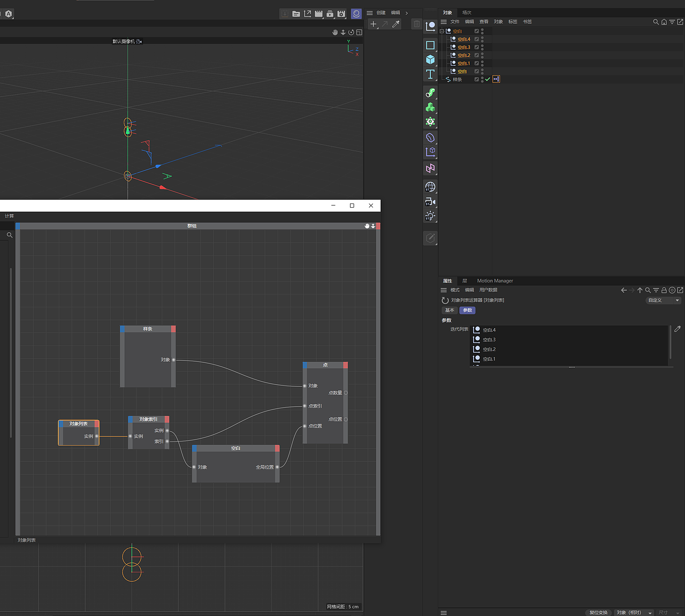
Task: Select the Cube primitive icon in the right toolbar
Action: click(430, 59)
